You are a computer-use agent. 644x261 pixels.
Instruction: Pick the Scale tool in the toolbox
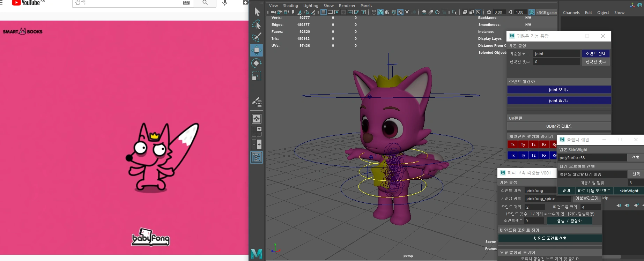(257, 76)
